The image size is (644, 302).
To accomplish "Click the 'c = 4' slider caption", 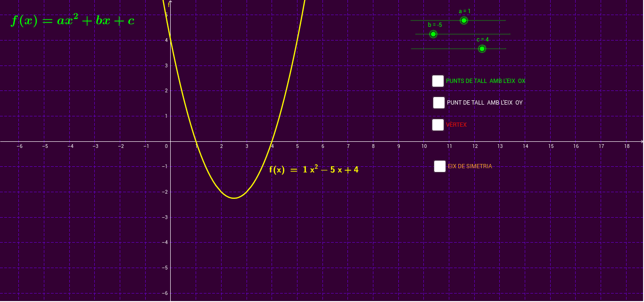I will [482, 40].
